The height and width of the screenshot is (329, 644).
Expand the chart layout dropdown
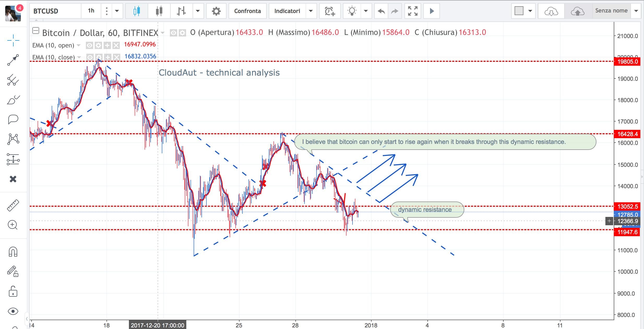pos(530,11)
